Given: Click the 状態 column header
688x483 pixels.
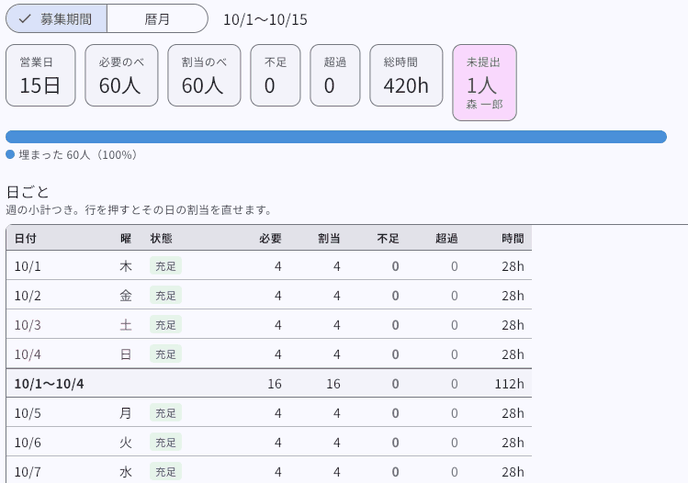Looking at the screenshot, I should pyautogui.click(x=161, y=238).
